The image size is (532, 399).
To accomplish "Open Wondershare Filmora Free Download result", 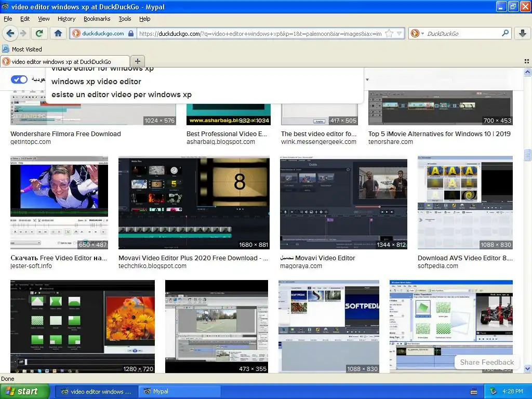I will [65, 134].
